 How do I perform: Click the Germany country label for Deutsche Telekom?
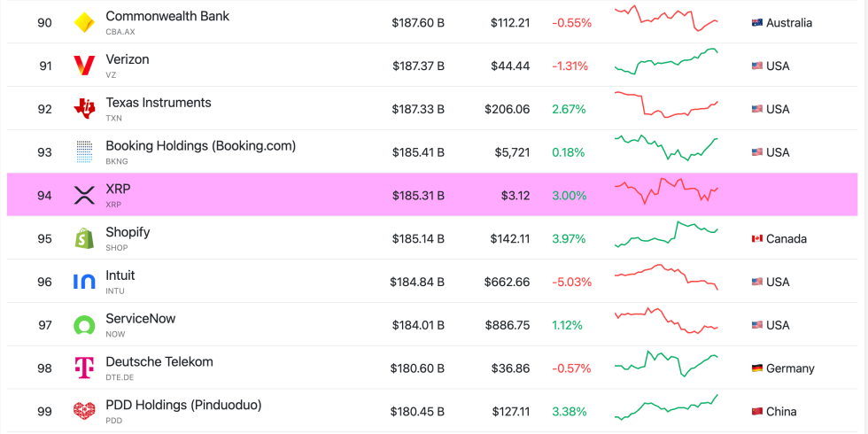790,368
